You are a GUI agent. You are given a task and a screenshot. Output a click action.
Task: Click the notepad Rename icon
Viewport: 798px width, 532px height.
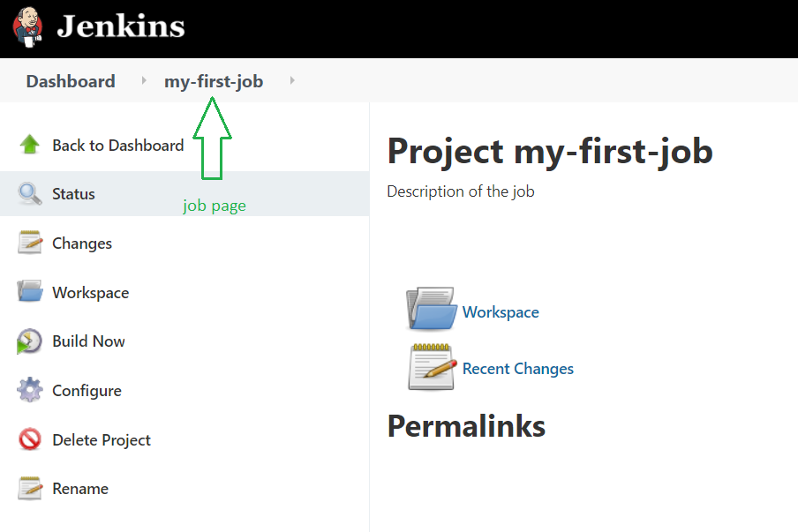coord(29,488)
